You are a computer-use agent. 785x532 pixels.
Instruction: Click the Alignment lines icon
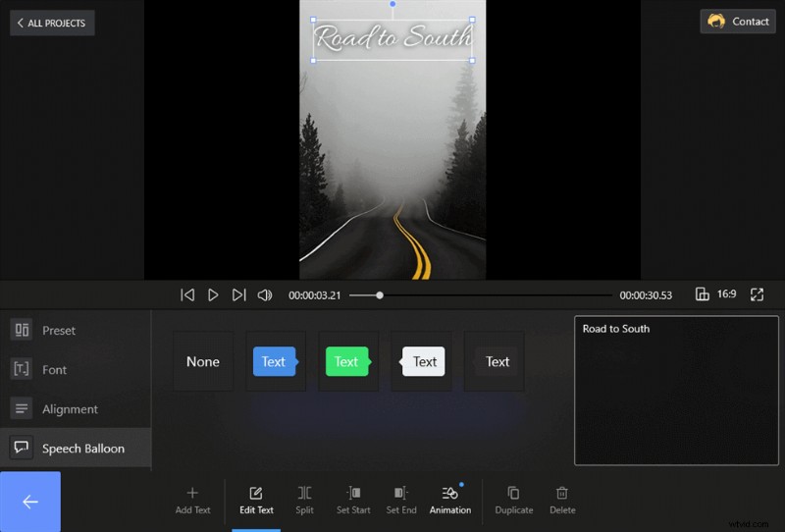tap(22, 408)
